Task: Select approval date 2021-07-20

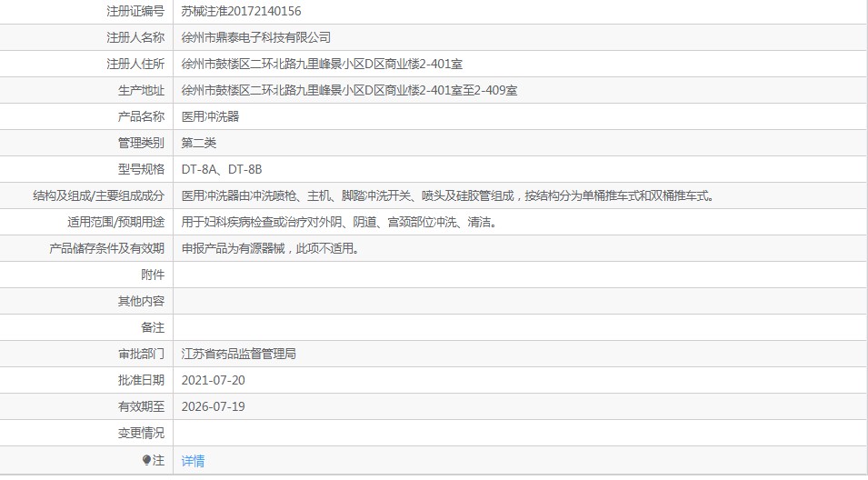Action: (213, 380)
